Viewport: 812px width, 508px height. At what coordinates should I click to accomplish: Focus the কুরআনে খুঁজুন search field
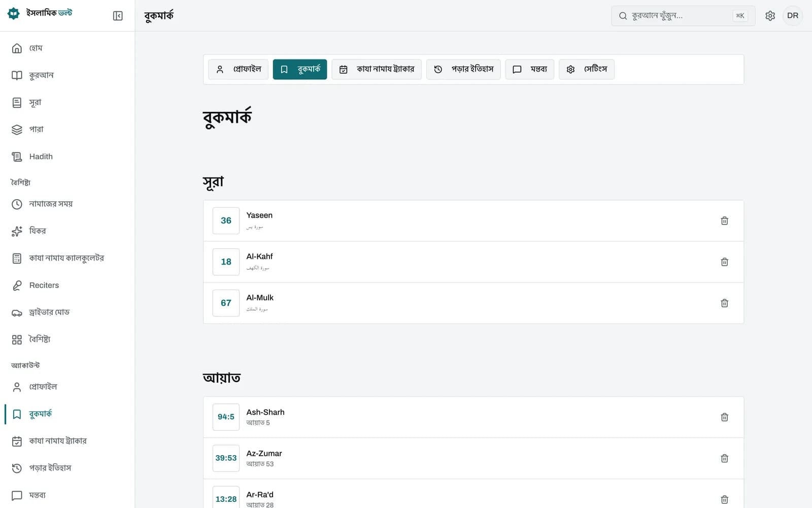(683, 16)
